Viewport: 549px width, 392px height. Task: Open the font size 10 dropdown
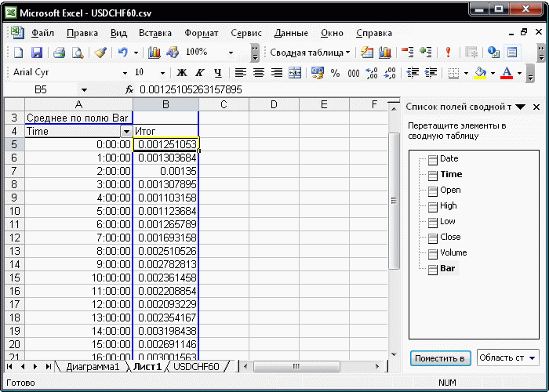(x=162, y=73)
